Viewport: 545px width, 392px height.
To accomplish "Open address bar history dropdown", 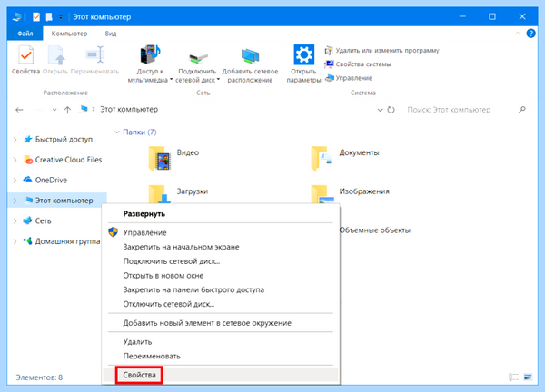I will [x=380, y=110].
